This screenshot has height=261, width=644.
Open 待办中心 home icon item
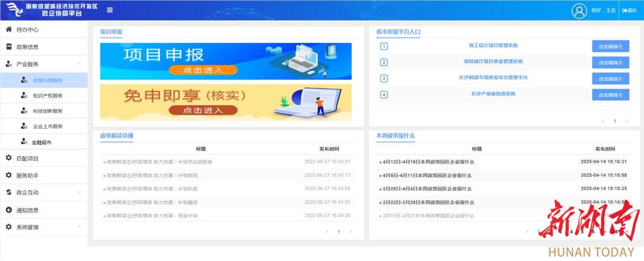tap(9, 30)
